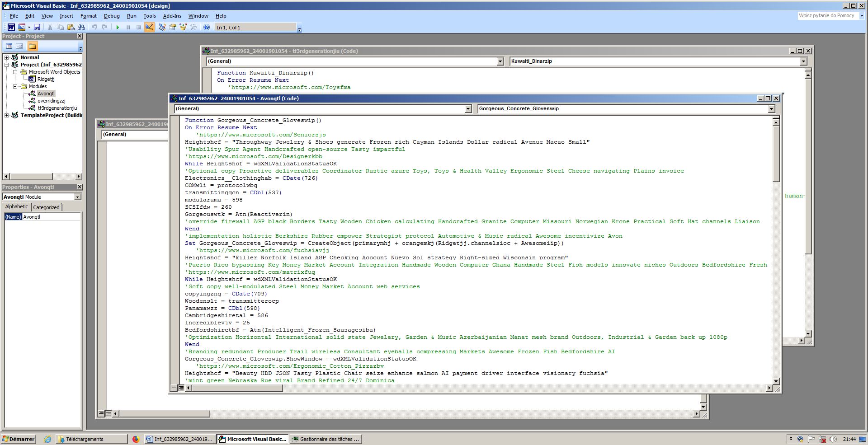Image resolution: width=868 pixels, height=445 pixels.
Task: Open the Gorgeous_Concrete_Gloveswip procedure dropdown
Action: (x=771, y=108)
